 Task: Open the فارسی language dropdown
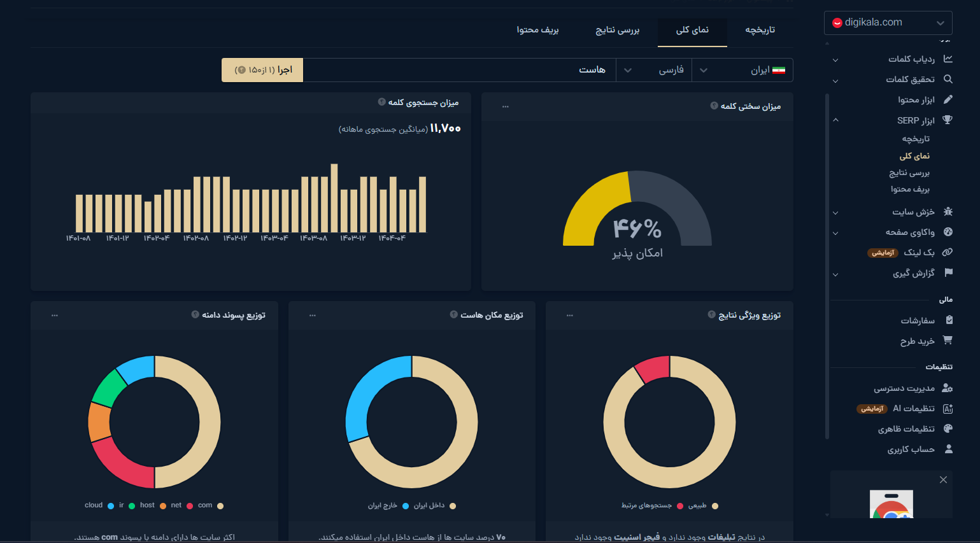654,70
